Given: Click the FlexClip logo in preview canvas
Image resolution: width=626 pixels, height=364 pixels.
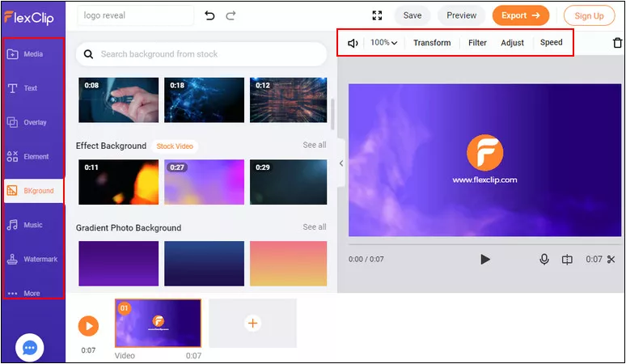Looking at the screenshot, I should [x=484, y=153].
